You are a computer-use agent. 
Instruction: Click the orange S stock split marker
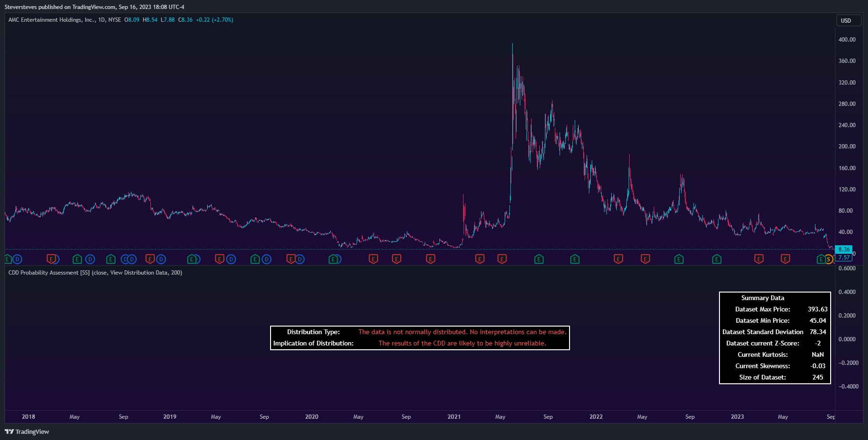click(x=829, y=259)
